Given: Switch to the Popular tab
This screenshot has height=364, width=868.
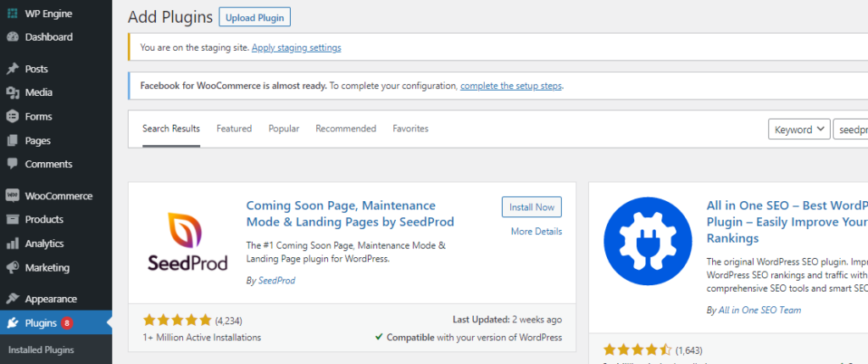Looking at the screenshot, I should click(x=284, y=128).
